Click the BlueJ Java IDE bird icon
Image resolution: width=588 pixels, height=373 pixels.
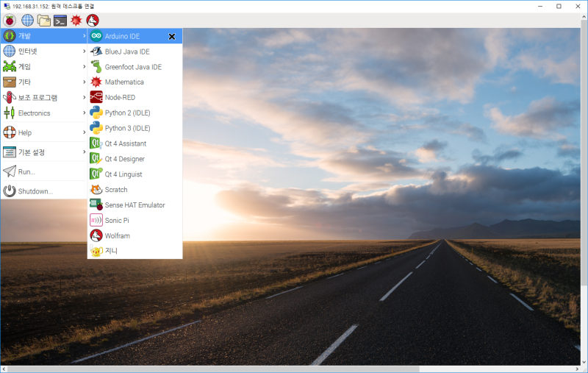pyautogui.click(x=96, y=51)
